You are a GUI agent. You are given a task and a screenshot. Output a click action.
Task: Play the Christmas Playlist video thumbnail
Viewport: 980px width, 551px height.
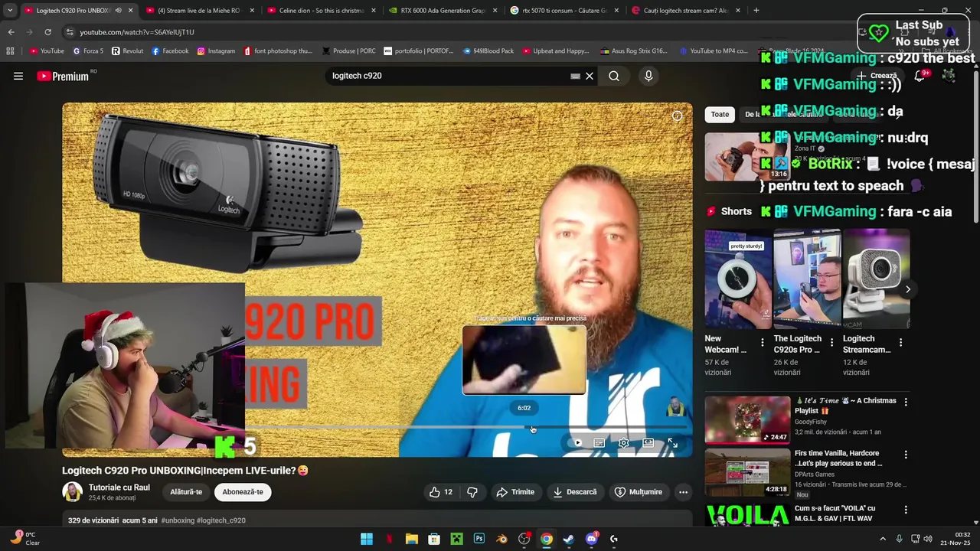[x=747, y=420]
